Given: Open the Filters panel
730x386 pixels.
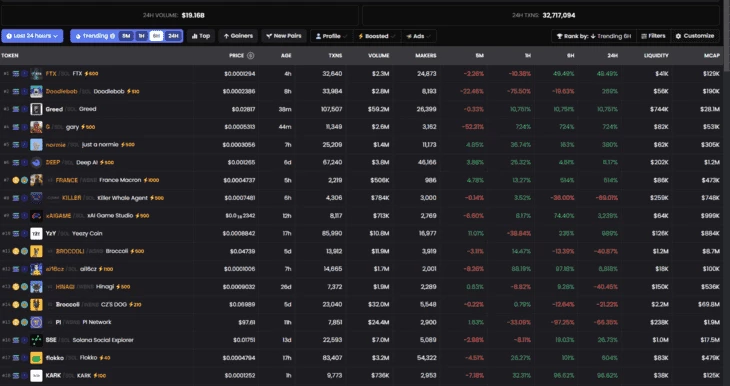Looking at the screenshot, I should click(653, 36).
